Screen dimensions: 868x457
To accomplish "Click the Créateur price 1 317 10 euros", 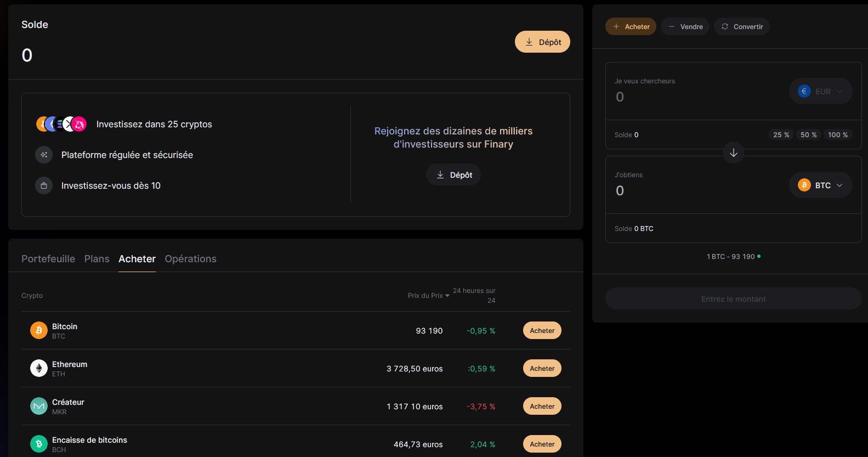I will tap(415, 407).
